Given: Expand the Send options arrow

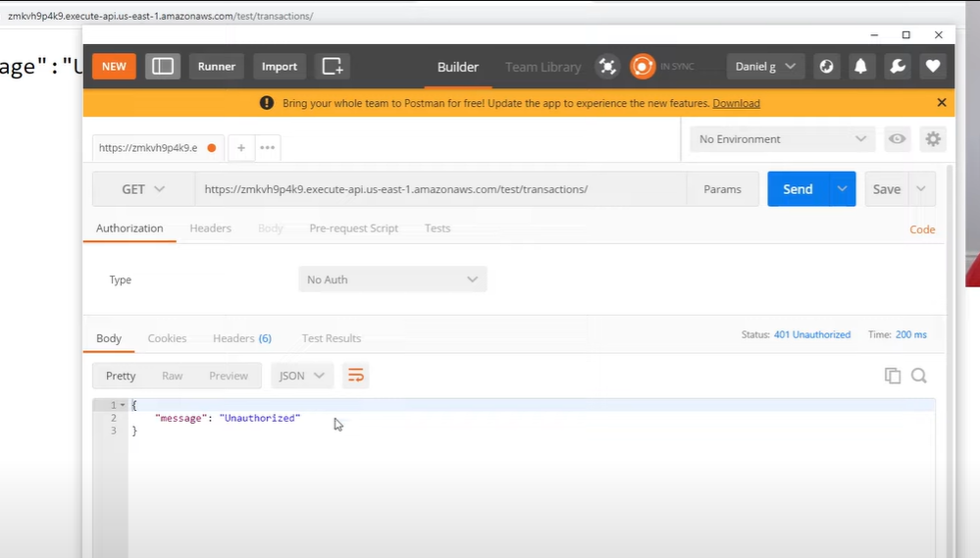Looking at the screenshot, I should (x=842, y=188).
